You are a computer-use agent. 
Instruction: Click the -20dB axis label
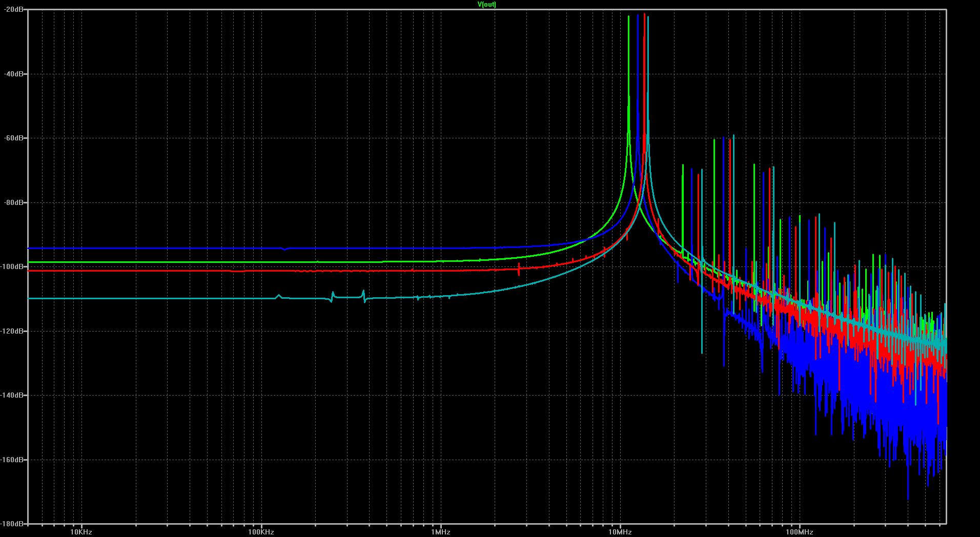point(14,10)
